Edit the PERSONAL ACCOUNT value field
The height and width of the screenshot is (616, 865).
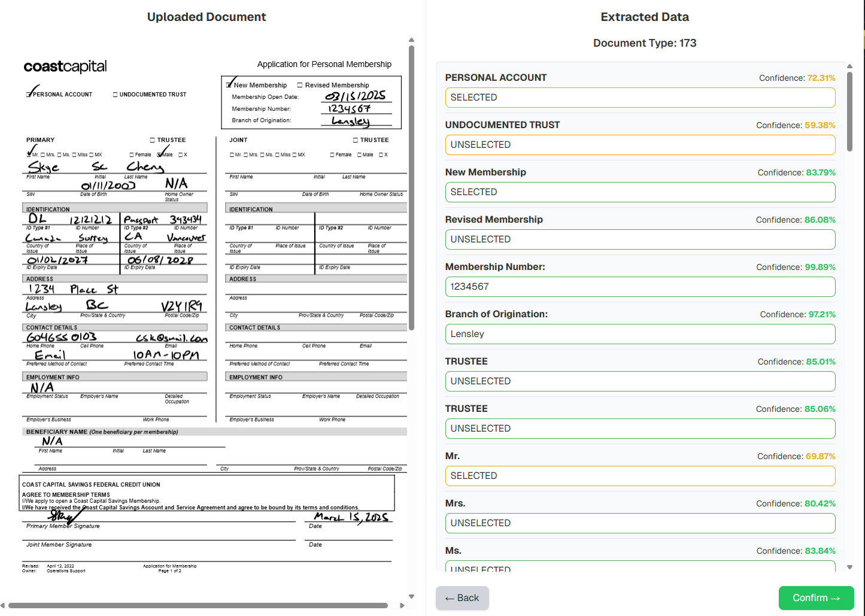(x=640, y=98)
